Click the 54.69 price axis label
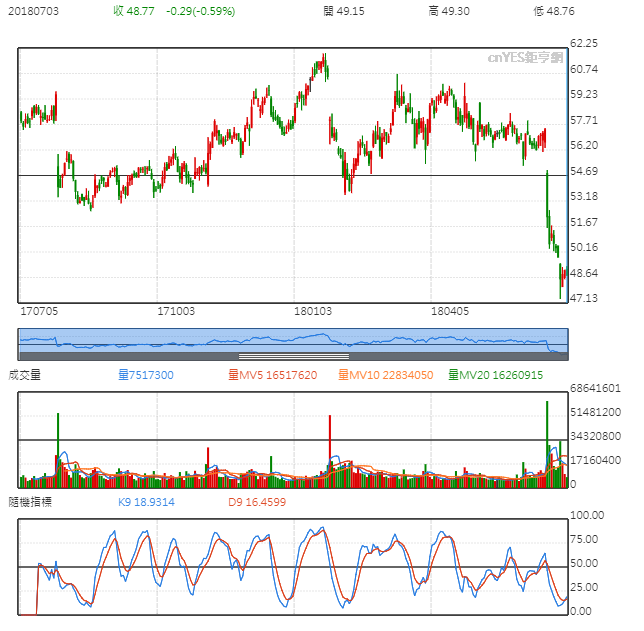The height and width of the screenshot is (631, 644). [584, 171]
